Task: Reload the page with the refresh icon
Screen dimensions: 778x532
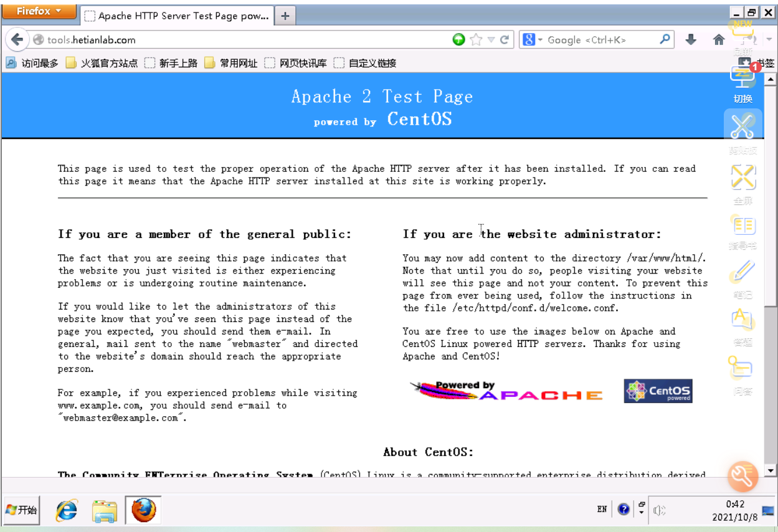Action: 505,40
